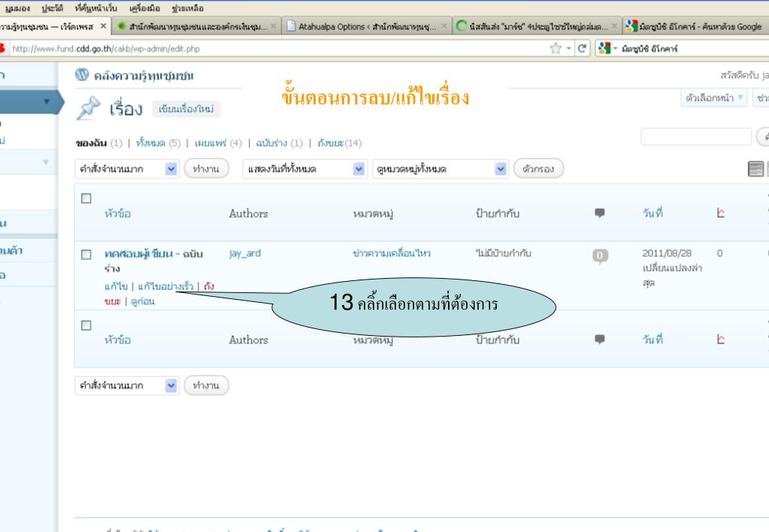Sort by หัวข้อ header column
Viewport: 769px width, 532px height.
coord(118,213)
